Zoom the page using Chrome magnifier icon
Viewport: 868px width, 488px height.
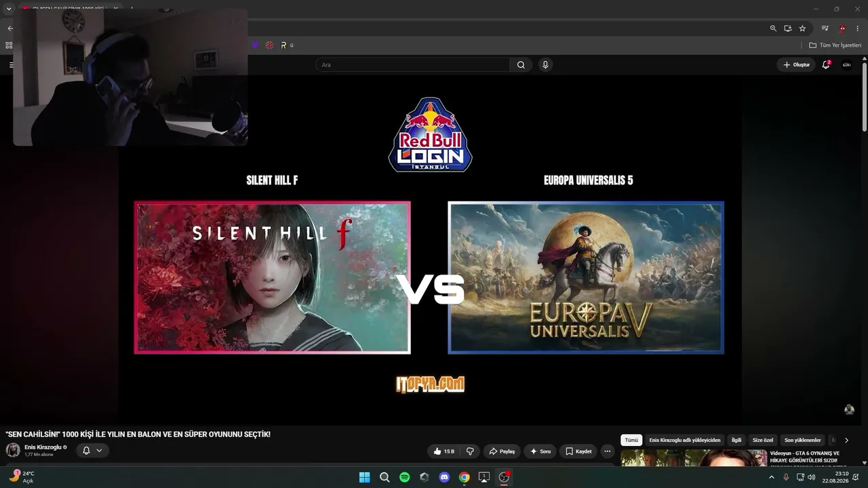773,28
